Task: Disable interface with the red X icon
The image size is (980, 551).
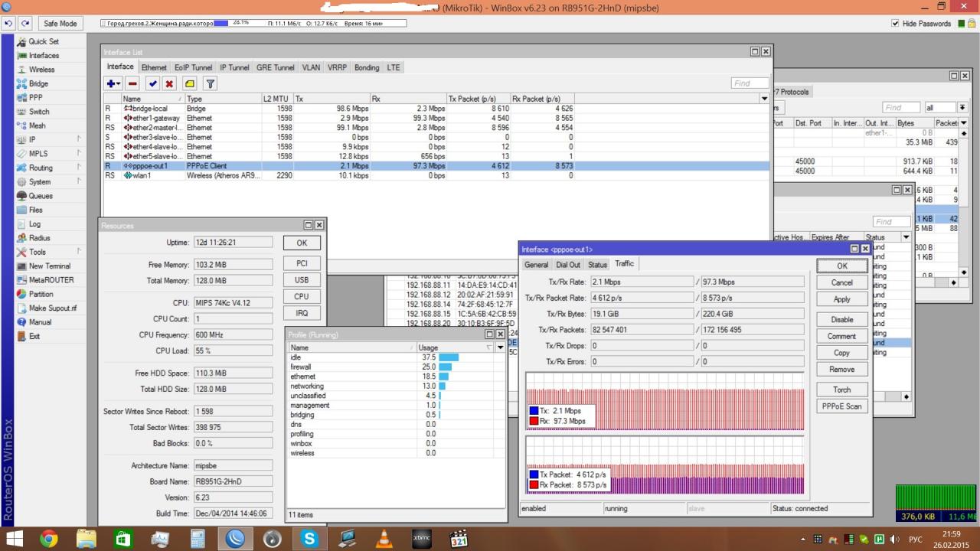Action: pyautogui.click(x=169, y=83)
